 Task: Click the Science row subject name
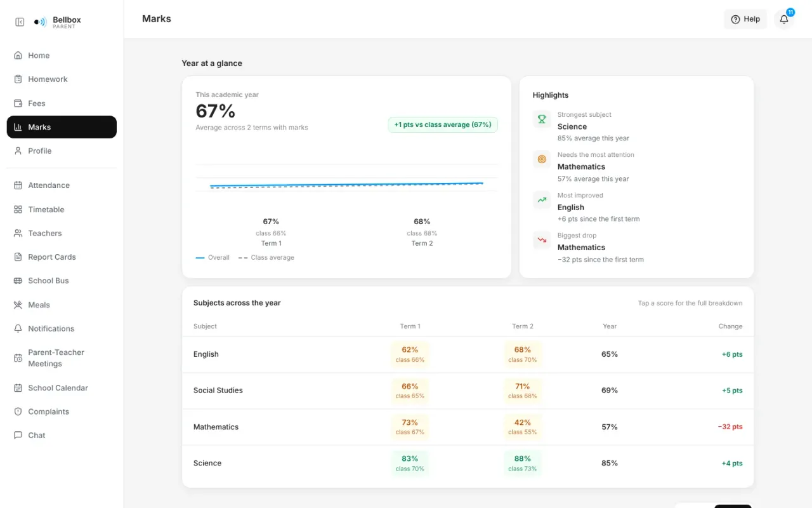pos(207,464)
